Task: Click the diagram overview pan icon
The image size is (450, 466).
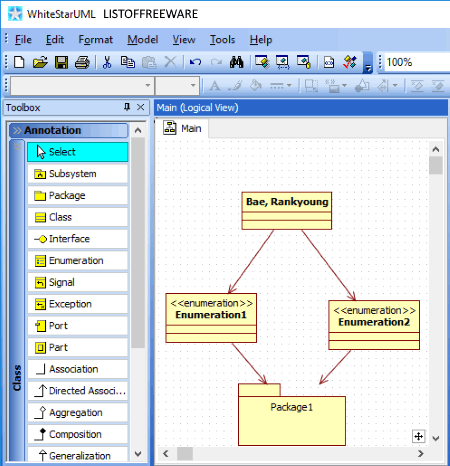Action: coord(419,436)
